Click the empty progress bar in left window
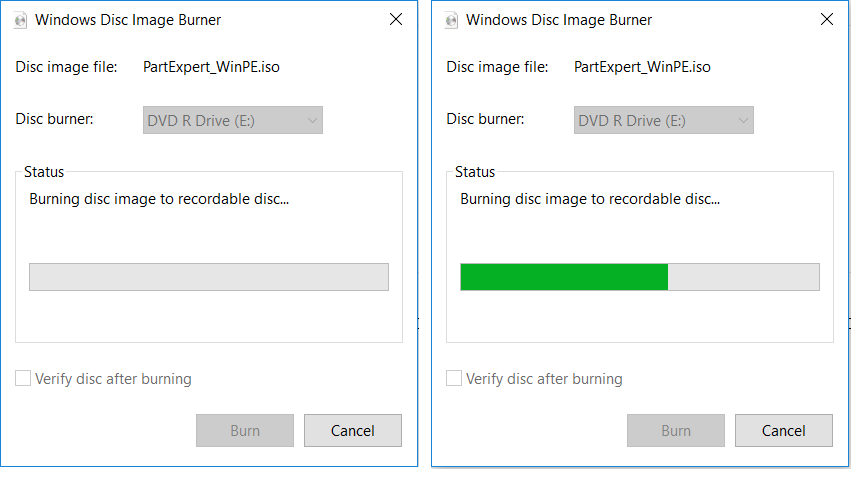Screen dimensions: 851x482 tap(209, 277)
